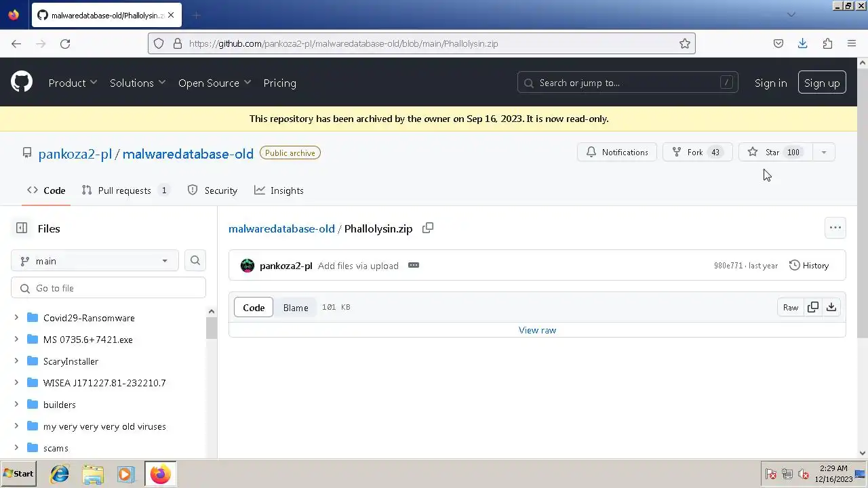Click Pricing in the navigation

pyautogui.click(x=279, y=83)
